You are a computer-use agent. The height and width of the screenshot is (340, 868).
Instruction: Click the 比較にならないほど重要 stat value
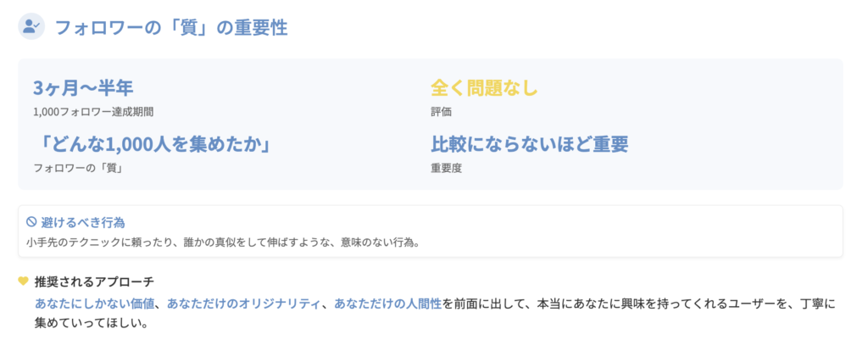click(530, 144)
